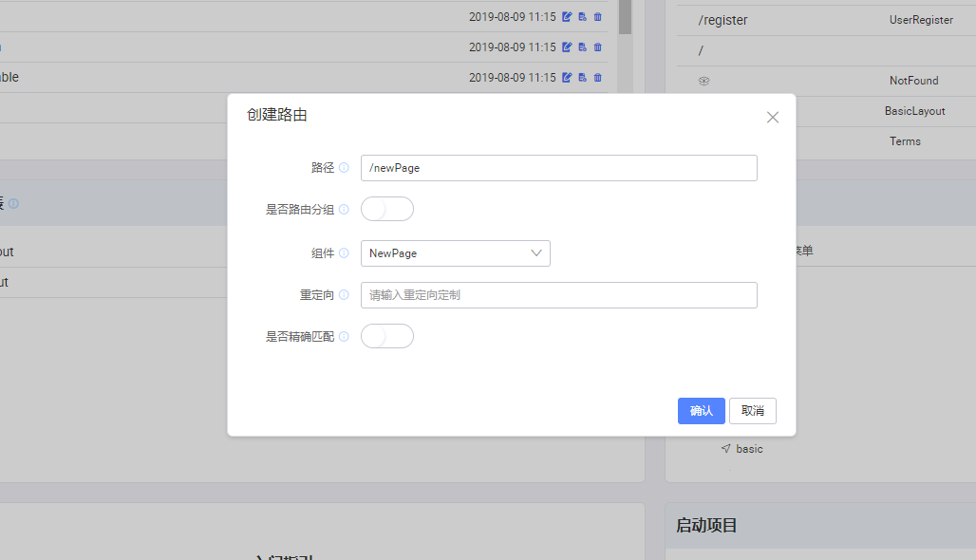Click the trash icon in the second route row

(596, 47)
